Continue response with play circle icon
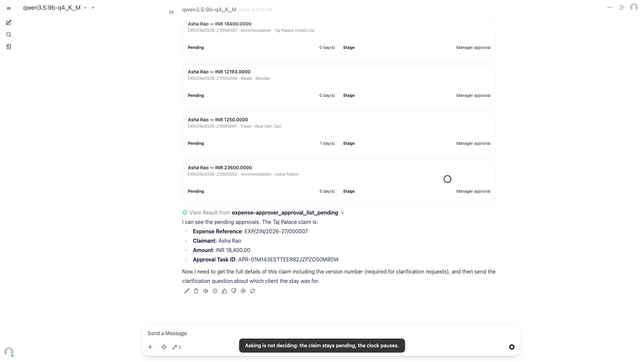 click(x=243, y=291)
